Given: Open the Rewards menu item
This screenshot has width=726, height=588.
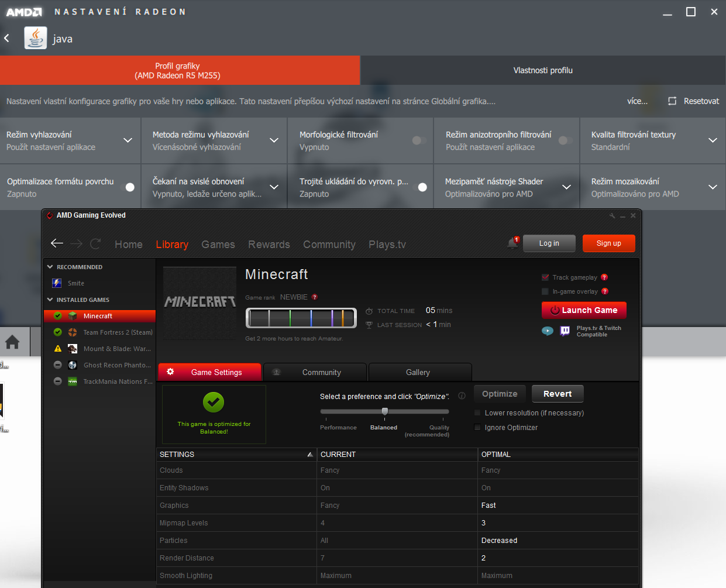Looking at the screenshot, I should point(269,245).
